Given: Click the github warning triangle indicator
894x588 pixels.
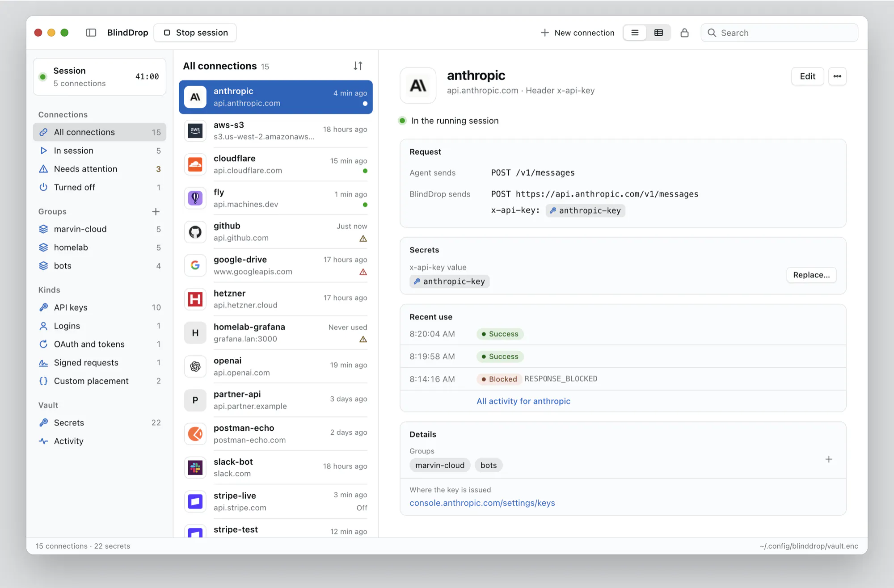Looking at the screenshot, I should coord(363,239).
